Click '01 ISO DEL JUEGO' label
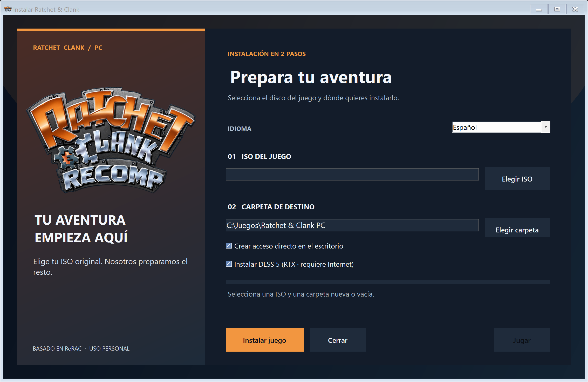This screenshot has height=382, width=588. pos(259,157)
